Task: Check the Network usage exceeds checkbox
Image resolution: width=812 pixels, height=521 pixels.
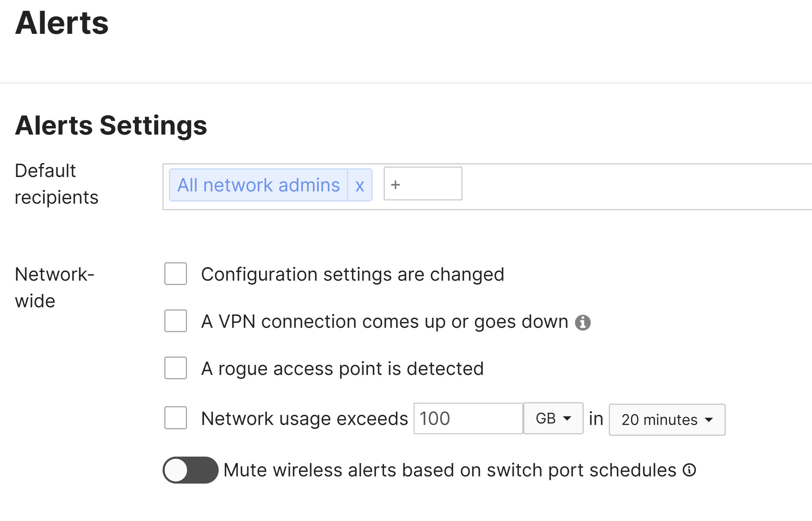Action: click(175, 418)
